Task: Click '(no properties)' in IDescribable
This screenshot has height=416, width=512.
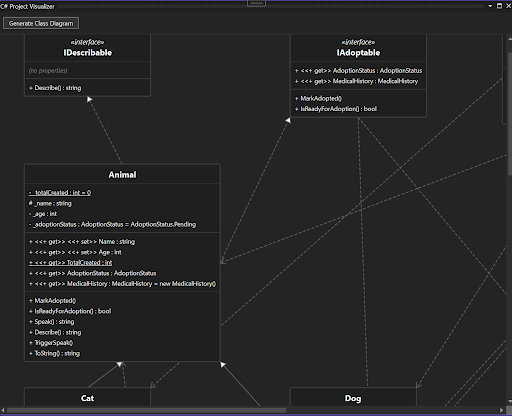Action: [x=48, y=71]
